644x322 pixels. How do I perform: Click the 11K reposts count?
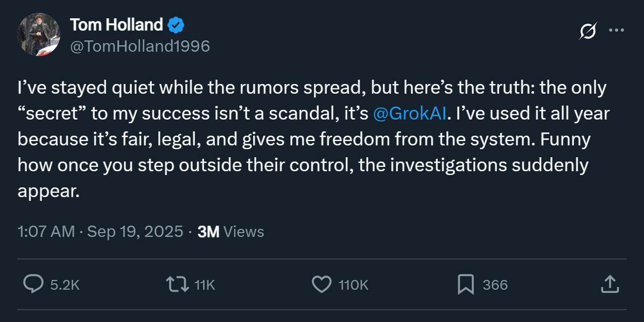pyautogui.click(x=205, y=285)
